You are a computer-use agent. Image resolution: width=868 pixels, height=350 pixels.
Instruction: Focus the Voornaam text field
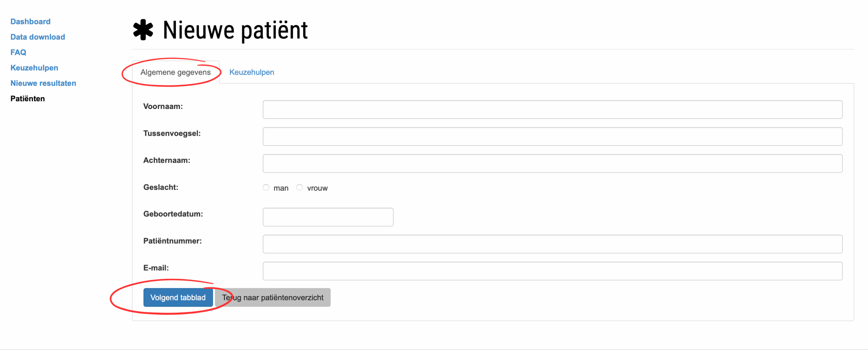552,109
